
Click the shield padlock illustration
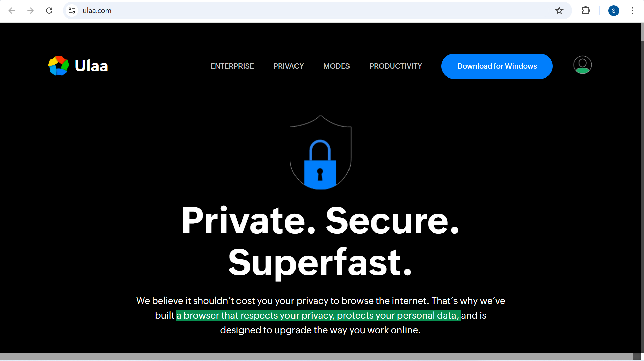pyautogui.click(x=320, y=153)
